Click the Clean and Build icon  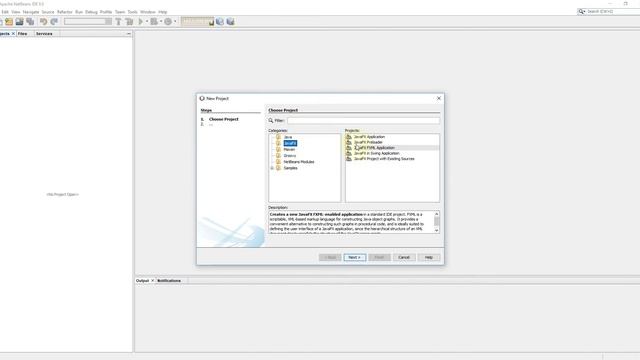[x=129, y=22]
